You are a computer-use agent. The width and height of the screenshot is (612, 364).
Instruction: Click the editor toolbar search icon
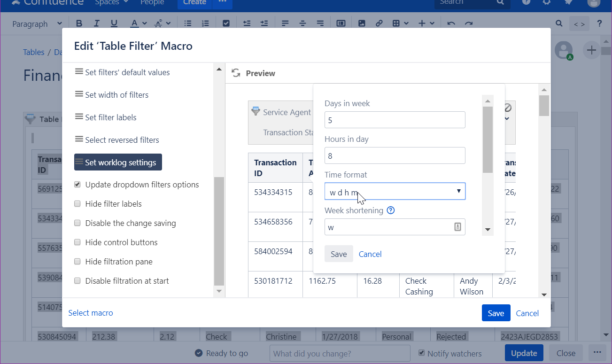(x=559, y=23)
